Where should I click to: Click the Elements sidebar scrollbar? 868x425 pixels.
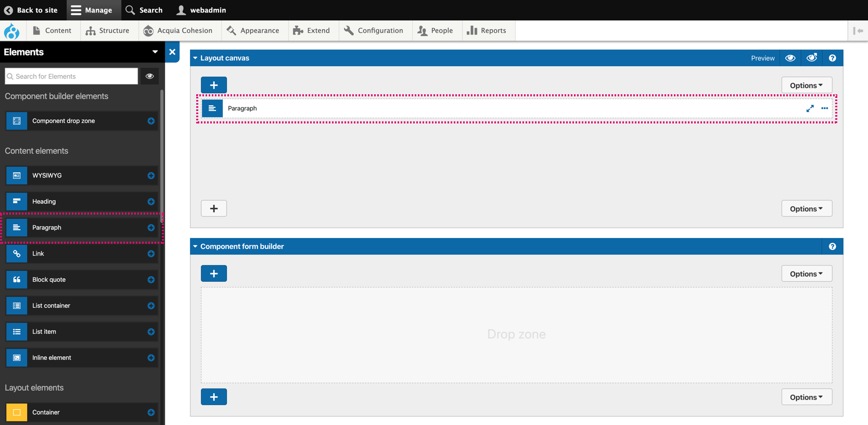162,156
